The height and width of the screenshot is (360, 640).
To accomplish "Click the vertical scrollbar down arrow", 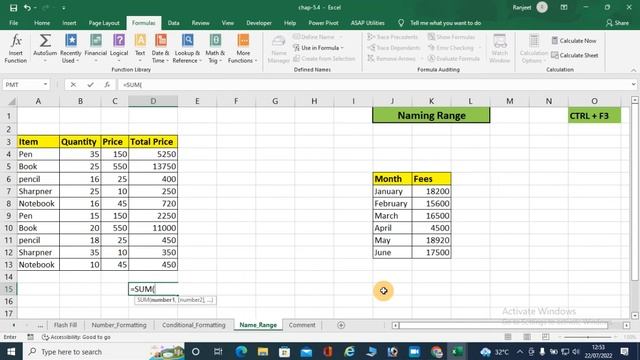I will [635, 315].
